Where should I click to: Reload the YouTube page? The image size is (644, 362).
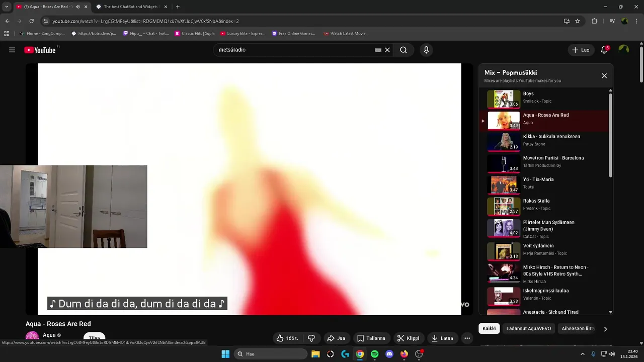[31, 21]
